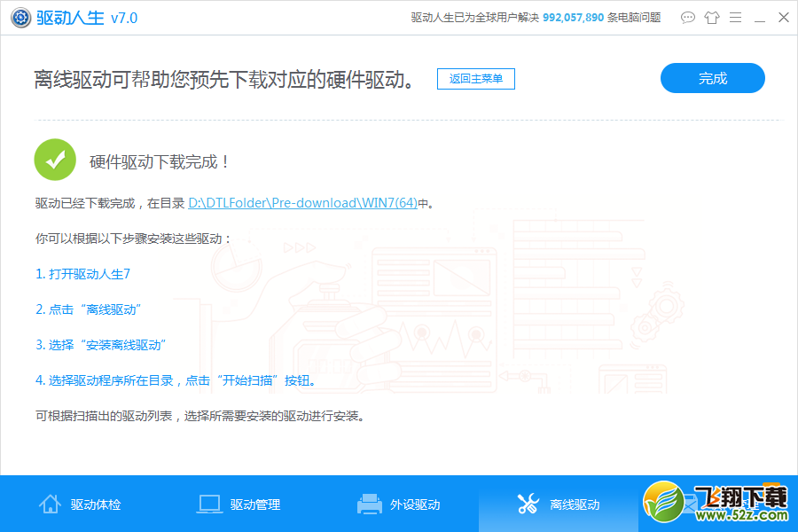The height and width of the screenshot is (532, 798).
Task: Click the 驱动人生 gear logo icon
Action: point(21,18)
